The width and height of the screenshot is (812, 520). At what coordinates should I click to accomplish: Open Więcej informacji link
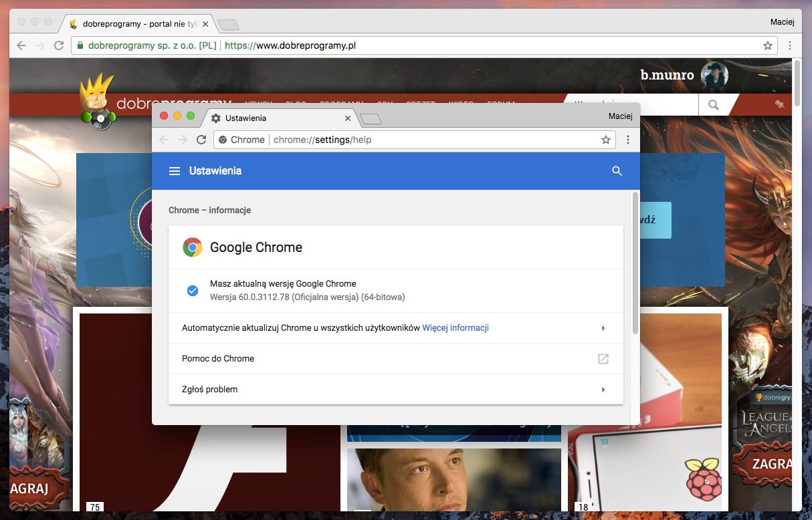pyautogui.click(x=455, y=328)
